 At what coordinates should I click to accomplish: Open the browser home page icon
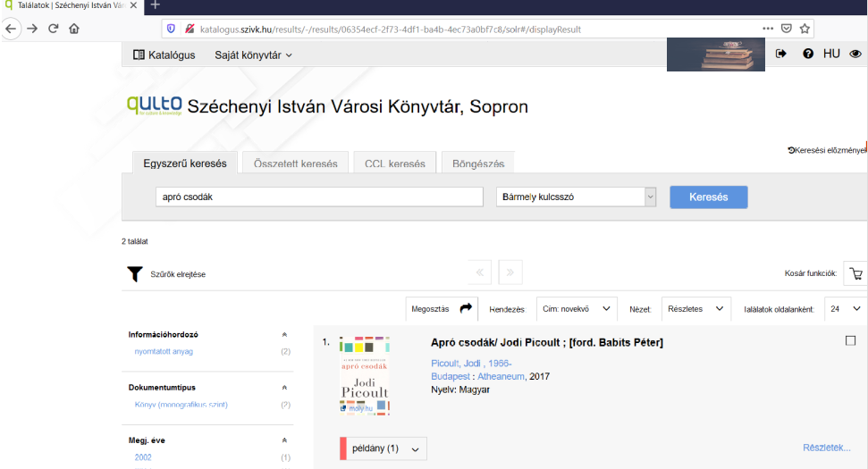coord(74,29)
